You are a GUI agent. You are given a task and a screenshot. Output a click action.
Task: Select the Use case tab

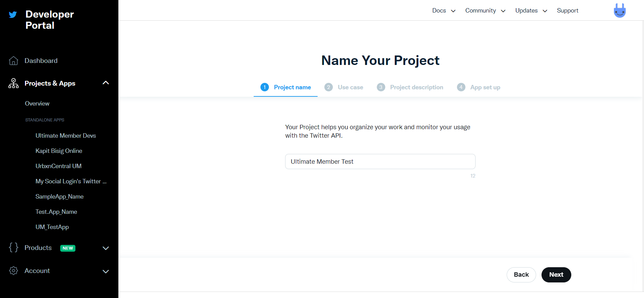(x=344, y=87)
